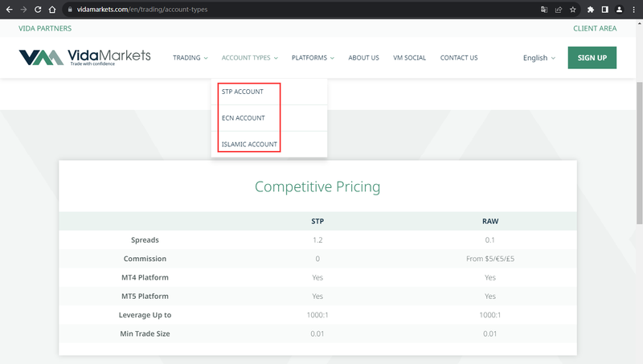
Task: Click the RAW column header
Action: (490, 221)
